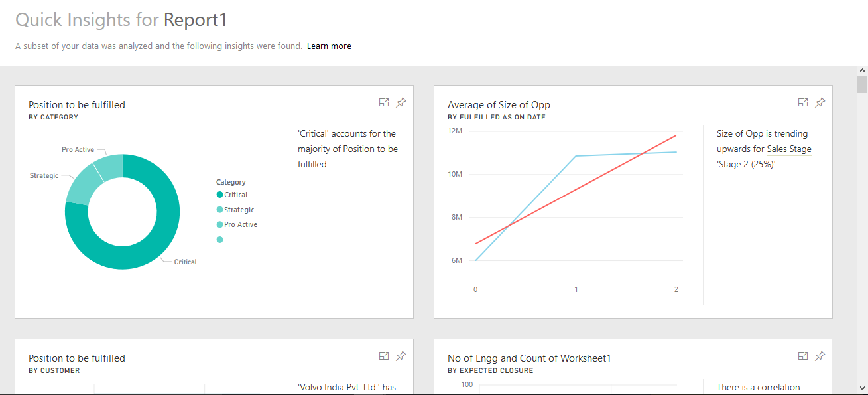Select the Strategic legend item
Image resolution: width=868 pixels, height=395 pixels.
pyautogui.click(x=235, y=210)
